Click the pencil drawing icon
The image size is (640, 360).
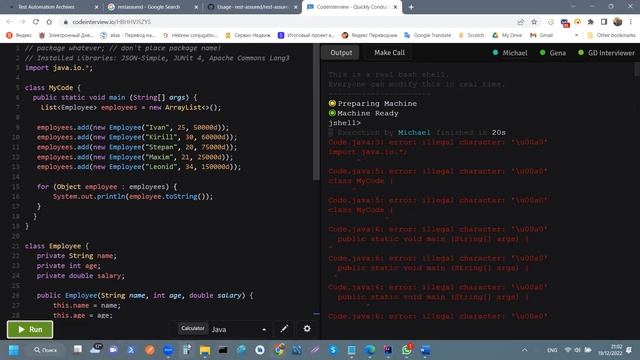[x=284, y=329]
